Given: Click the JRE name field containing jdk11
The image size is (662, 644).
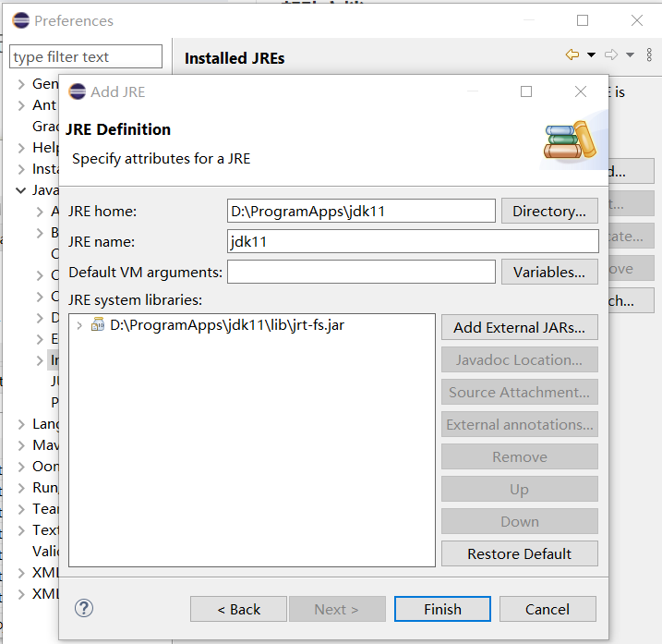Looking at the screenshot, I should 413,241.
